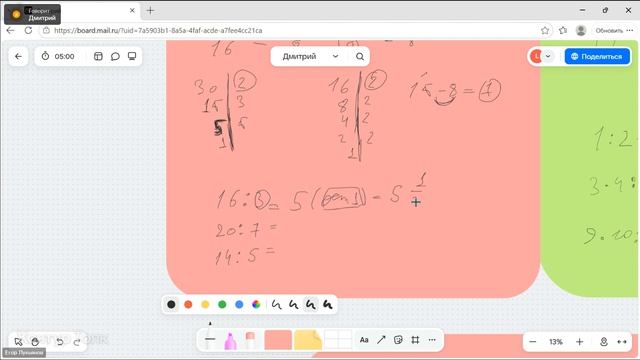Choose the thickest stroke width
Image resolution: width=640 pixels, height=360 pixels.
(x=327, y=304)
